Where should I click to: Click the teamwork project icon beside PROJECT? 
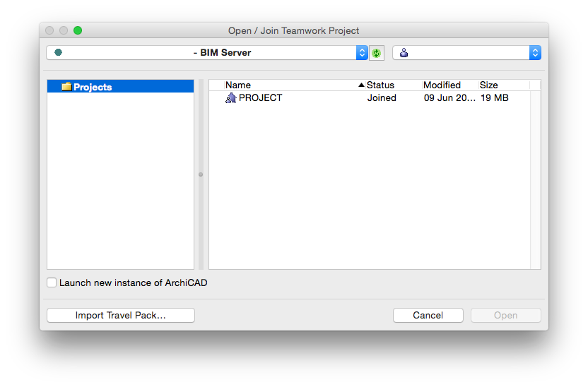(x=230, y=97)
